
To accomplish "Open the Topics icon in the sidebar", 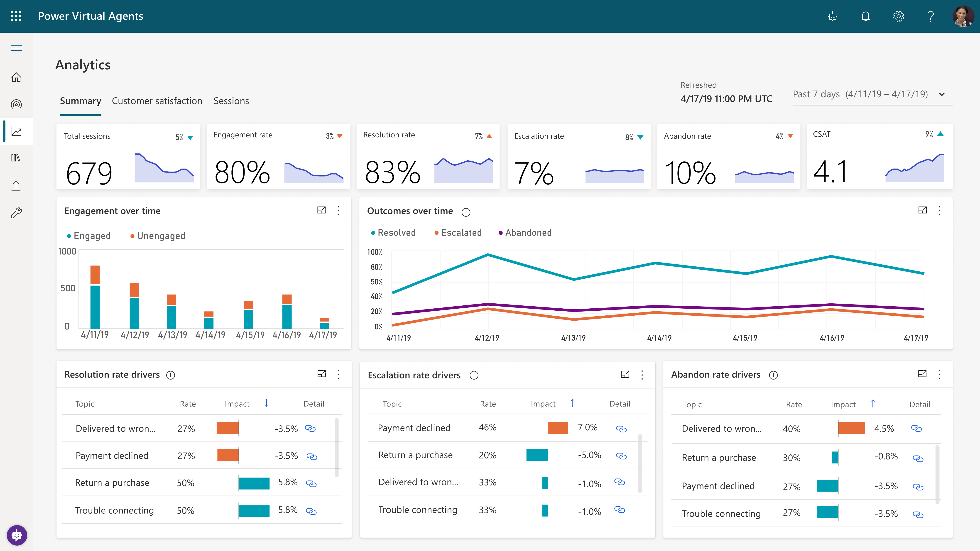I will pyautogui.click(x=16, y=104).
